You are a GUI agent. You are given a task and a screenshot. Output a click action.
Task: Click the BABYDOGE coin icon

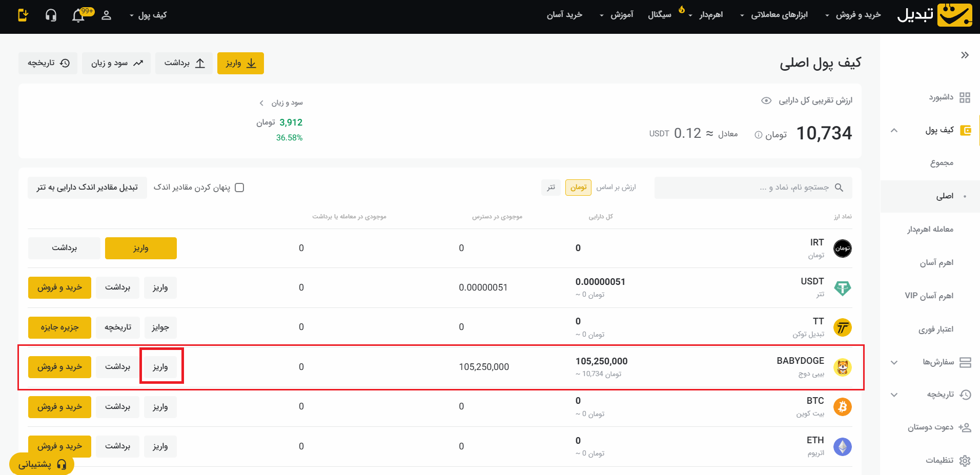[x=842, y=367]
